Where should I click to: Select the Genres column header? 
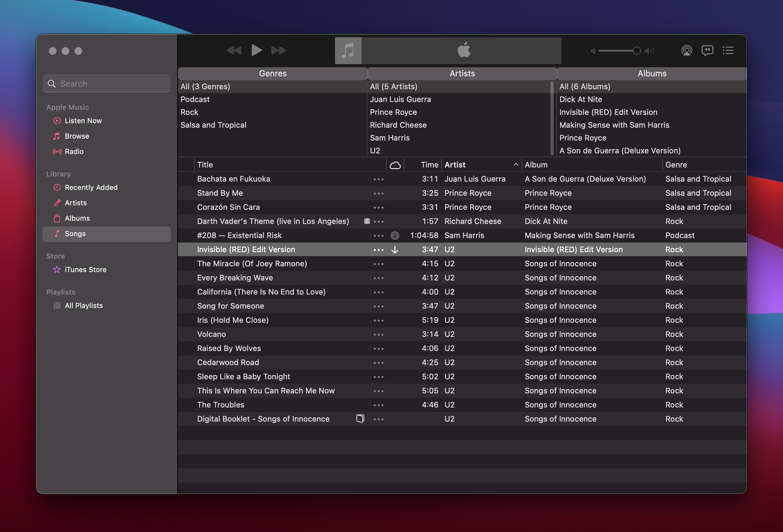(x=273, y=73)
